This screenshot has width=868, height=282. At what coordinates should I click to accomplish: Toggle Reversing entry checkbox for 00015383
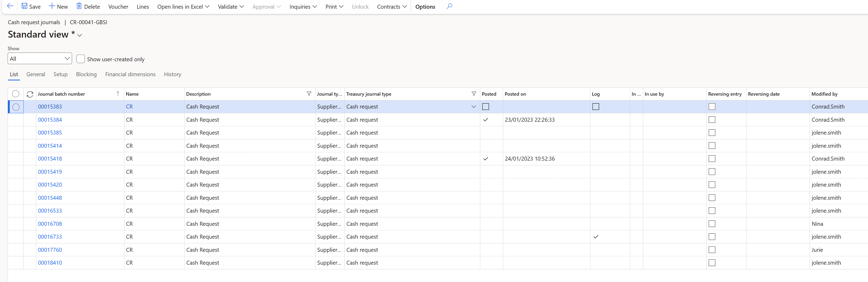click(x=712, y=106)
